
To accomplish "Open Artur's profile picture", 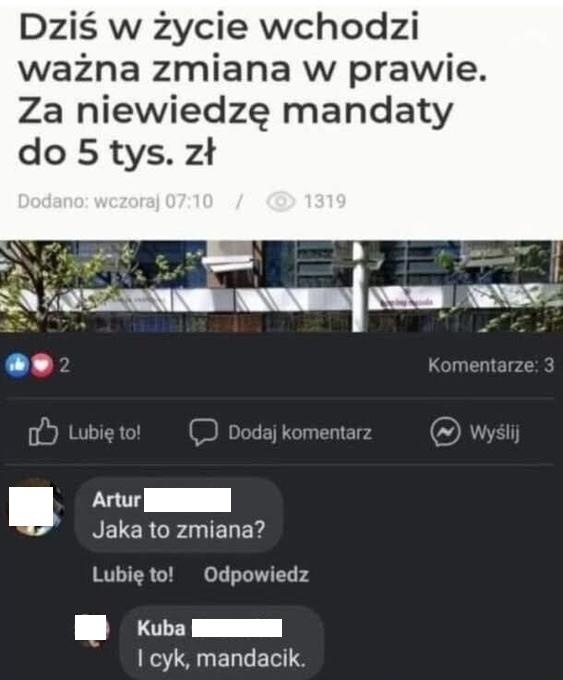I will tap(36, 506).
